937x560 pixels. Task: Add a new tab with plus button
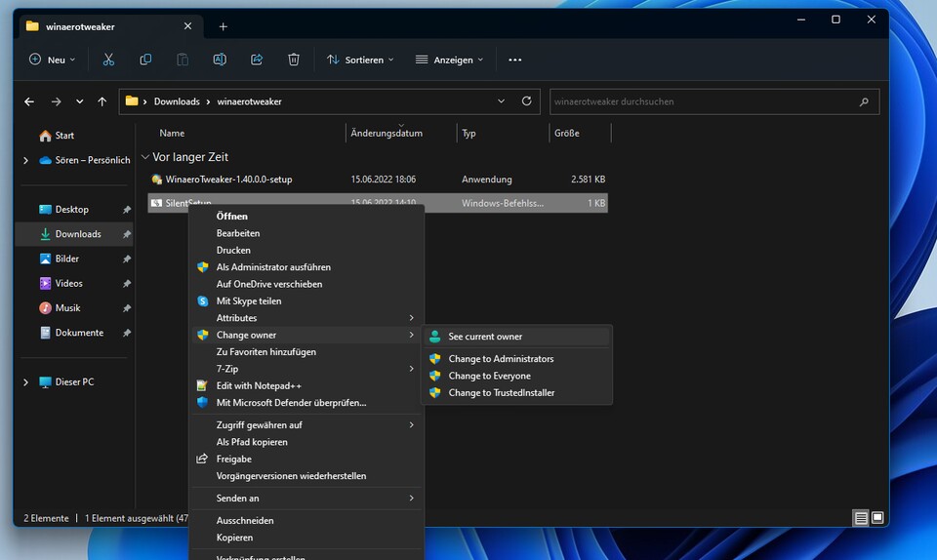(x=223, y=26)
